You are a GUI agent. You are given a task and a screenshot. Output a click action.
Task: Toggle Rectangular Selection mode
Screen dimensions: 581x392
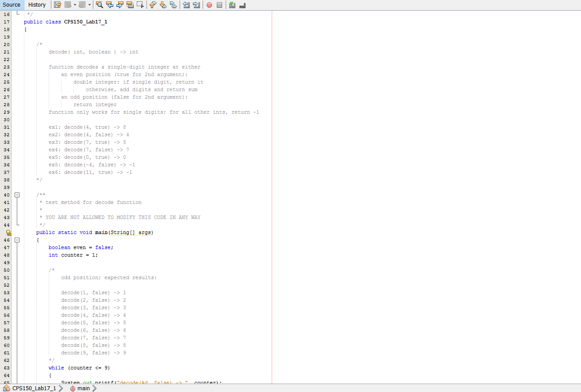click(140, 5)
